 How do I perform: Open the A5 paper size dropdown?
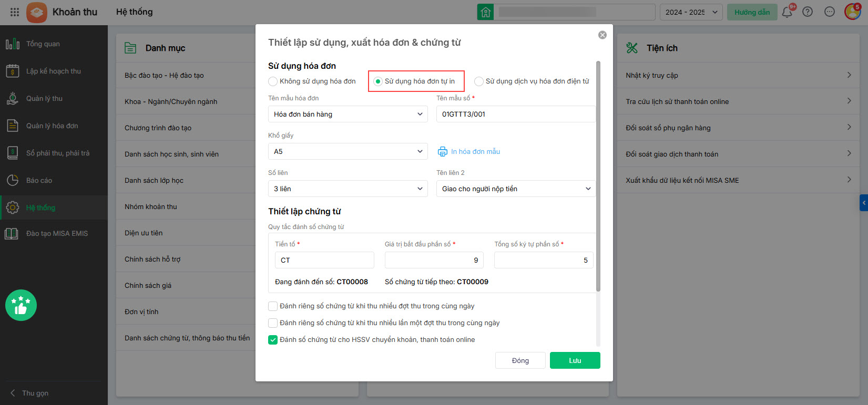pos(348,151)
